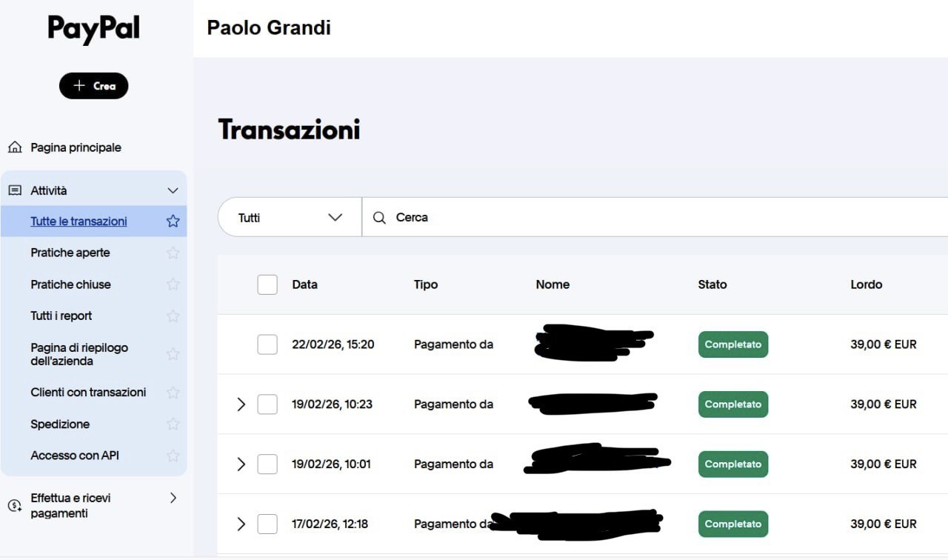Open the Tutti filter dropdown
This screenshot has height=560, width=948.
tap(290, 218)
